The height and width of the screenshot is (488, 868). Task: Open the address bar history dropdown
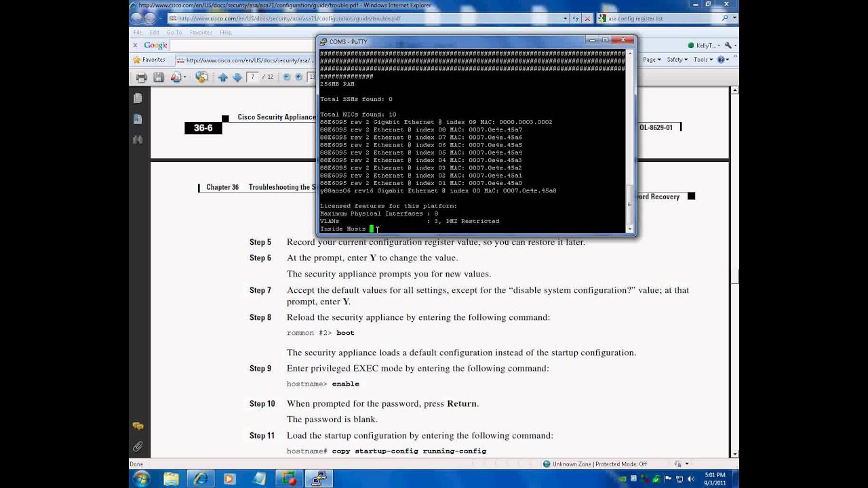566,18
